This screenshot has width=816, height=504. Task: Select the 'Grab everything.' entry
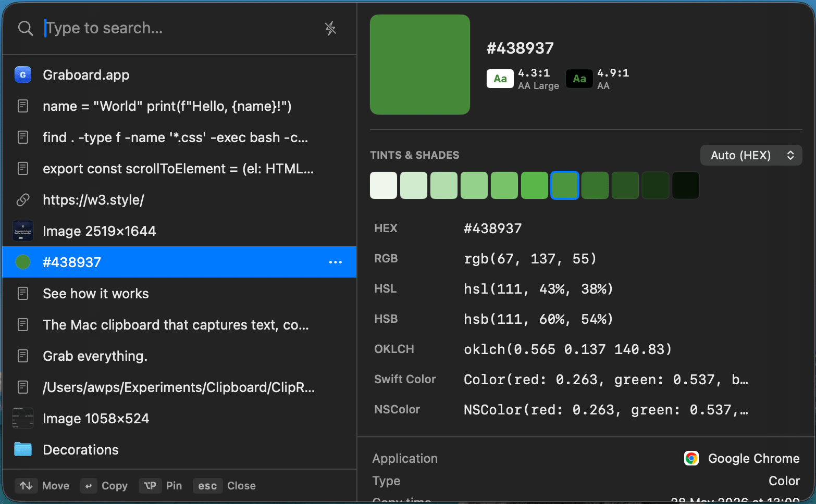(179, 356)
